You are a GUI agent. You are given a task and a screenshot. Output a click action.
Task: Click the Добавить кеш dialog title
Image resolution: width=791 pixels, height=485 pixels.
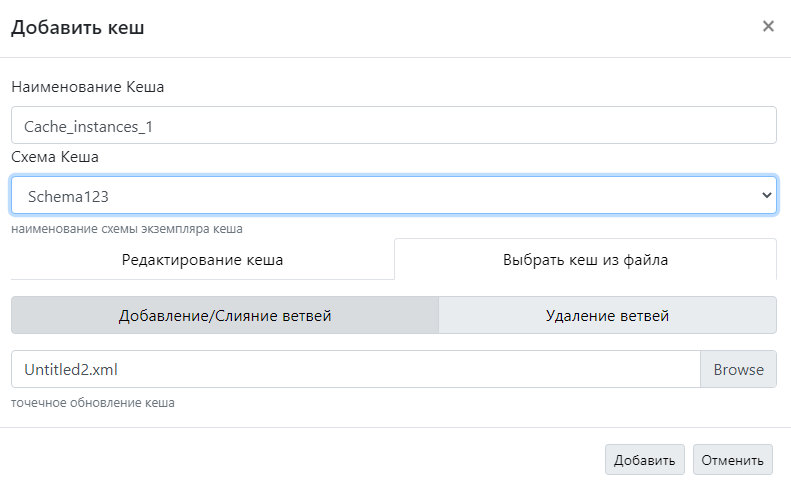click(78, 28)
